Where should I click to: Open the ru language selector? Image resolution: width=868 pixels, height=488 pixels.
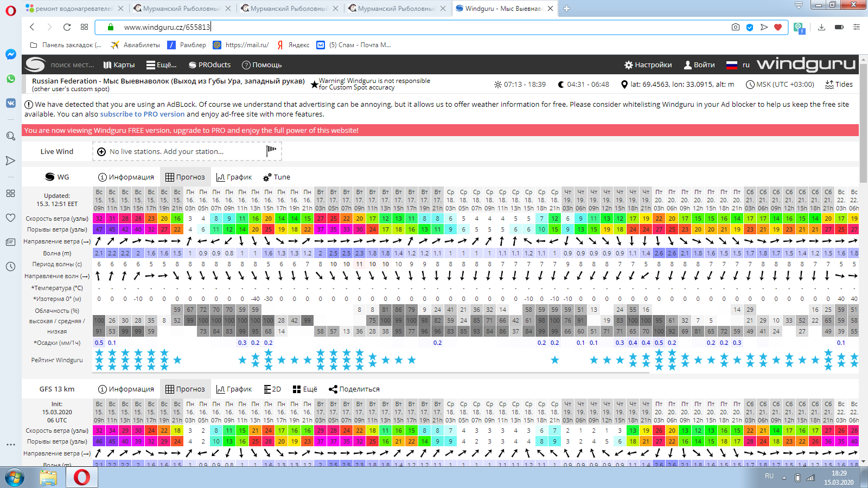point(738,65)
